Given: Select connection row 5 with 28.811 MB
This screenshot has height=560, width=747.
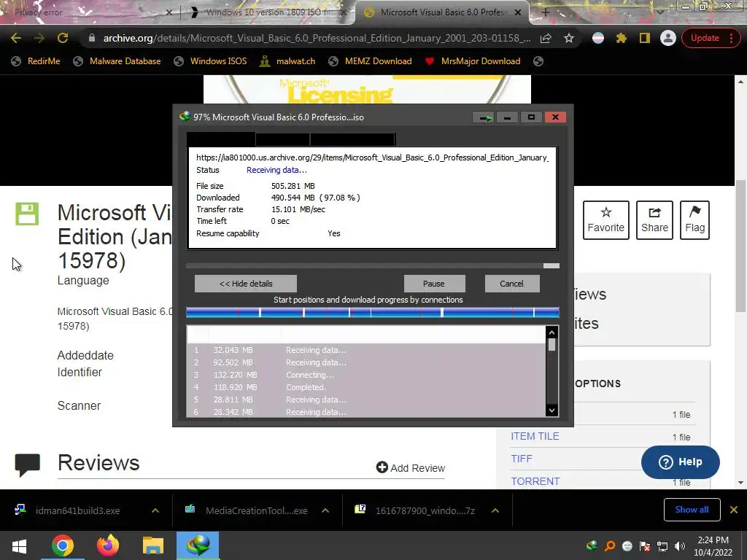Looking at the screenshot, I should [x=366, y=400].
